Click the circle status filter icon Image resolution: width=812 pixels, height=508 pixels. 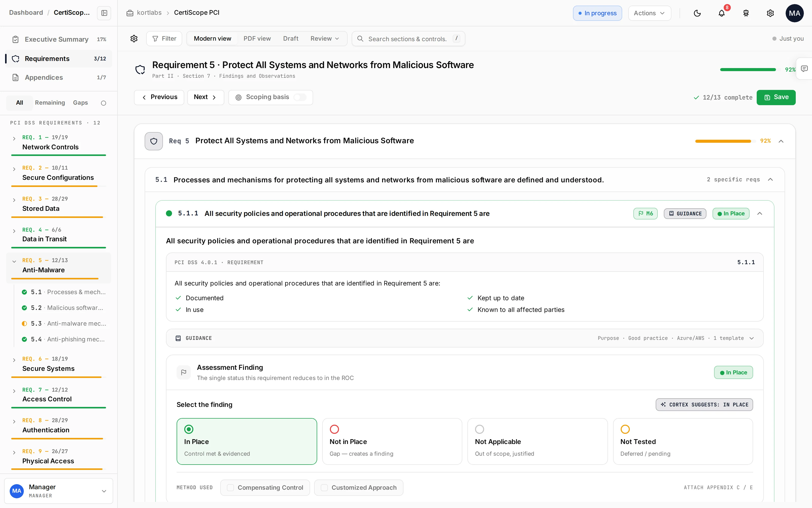103,103
